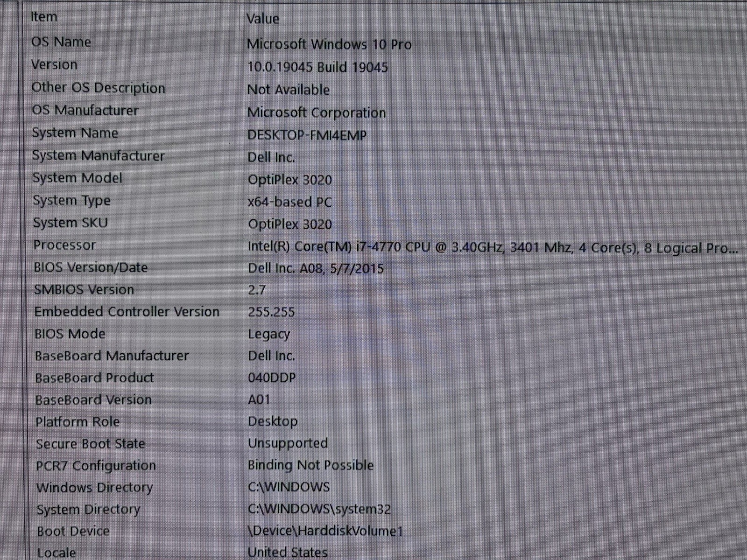Click OptiPlex 3020 in System SKU row
This screenshot has height=560, width=747.
[290, 224]
